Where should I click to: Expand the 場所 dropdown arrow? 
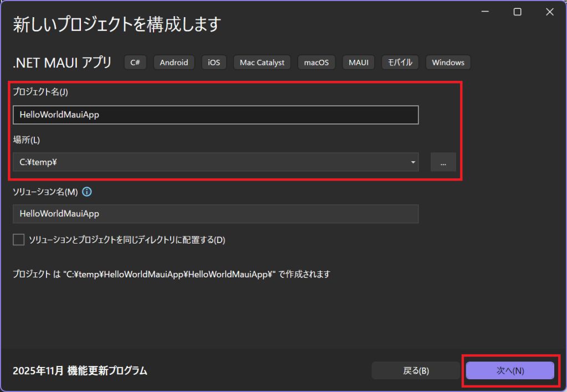[x=413, y=162]
